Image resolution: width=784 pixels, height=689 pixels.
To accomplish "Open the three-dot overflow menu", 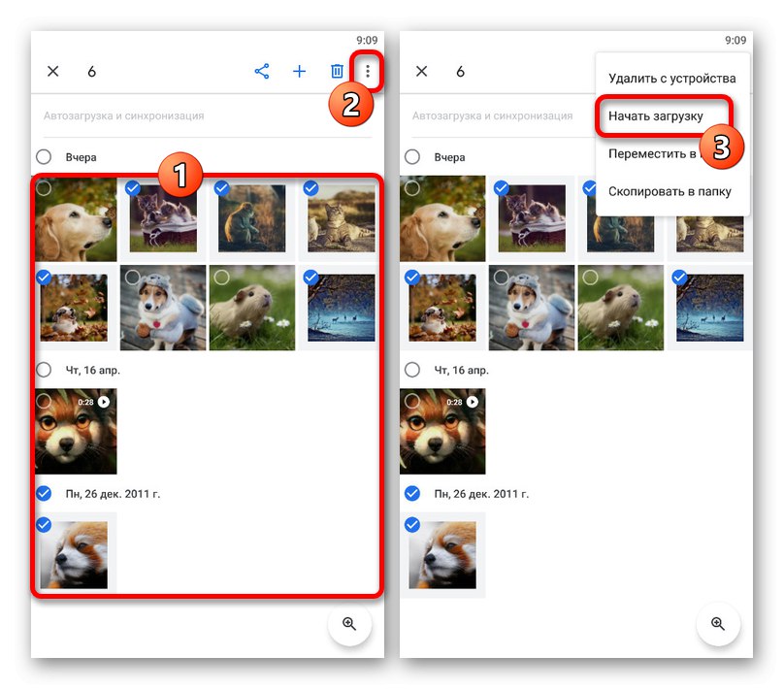I will 369,71.
